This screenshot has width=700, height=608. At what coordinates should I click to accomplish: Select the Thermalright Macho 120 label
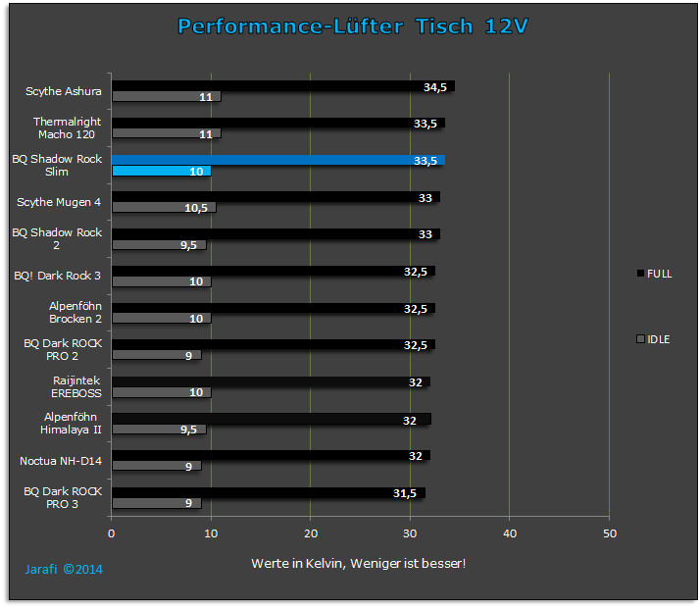(x=67, y=127)
